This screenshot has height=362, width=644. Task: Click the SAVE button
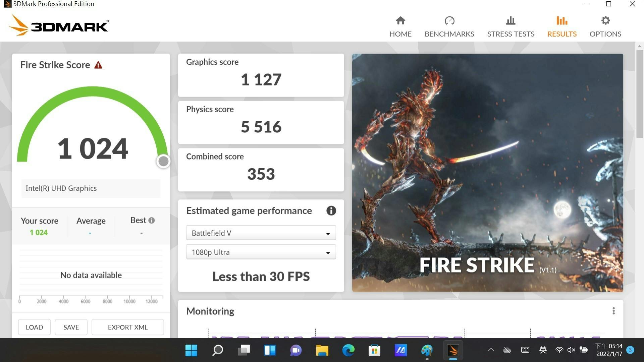(71, 327)
